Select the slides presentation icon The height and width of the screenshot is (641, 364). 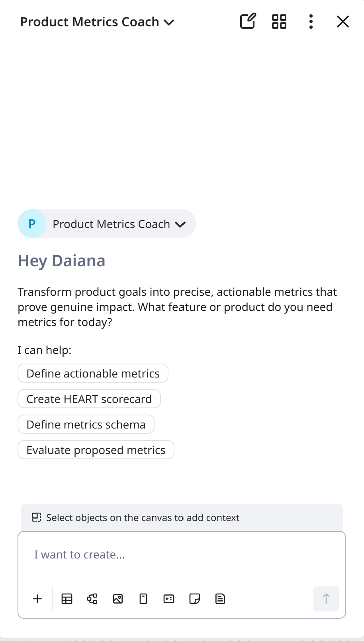tap(169, 599)
